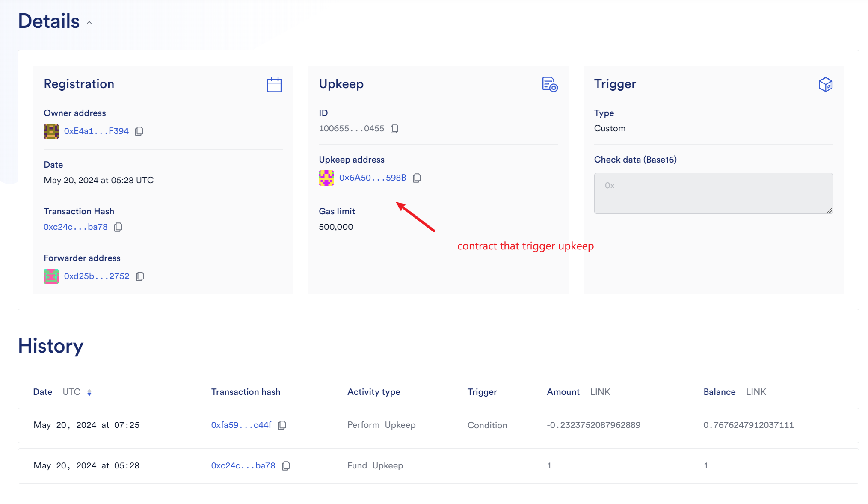Click the Condition trigger cell
This screenshot has height=504, width=868.
[487, 425]
